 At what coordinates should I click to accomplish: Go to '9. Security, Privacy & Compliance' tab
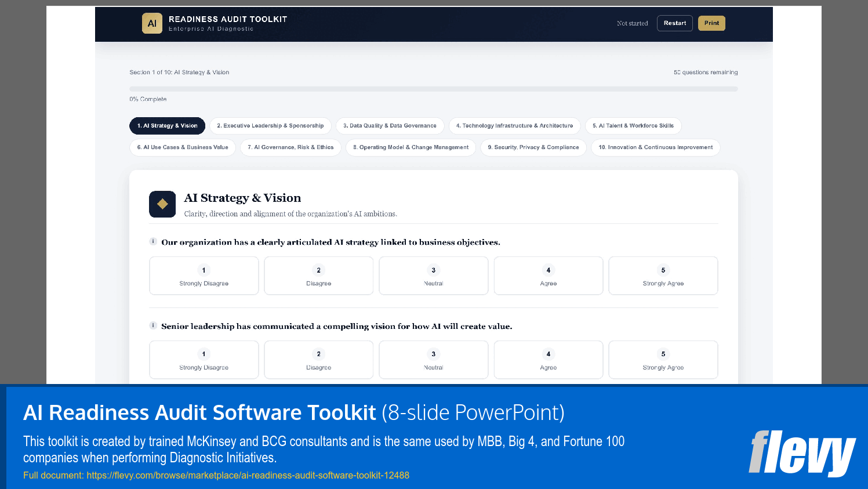pos(533,147)
